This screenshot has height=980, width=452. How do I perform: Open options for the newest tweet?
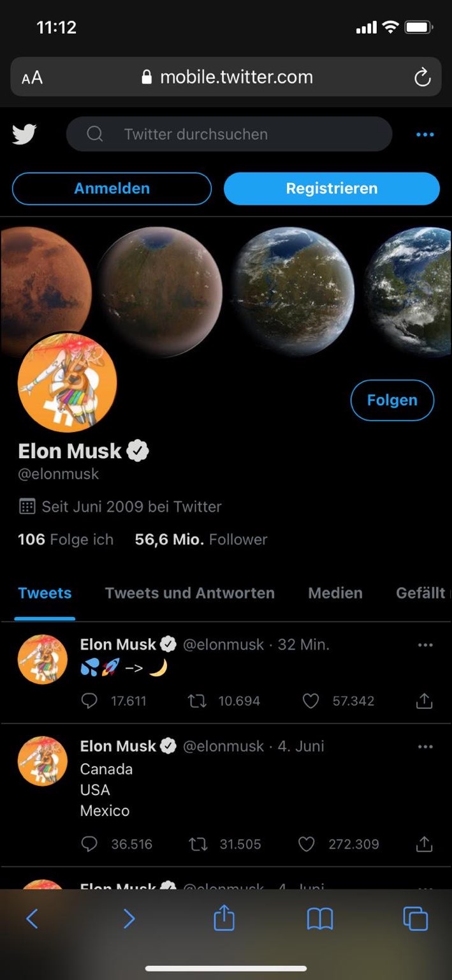[x=425, y=644]
